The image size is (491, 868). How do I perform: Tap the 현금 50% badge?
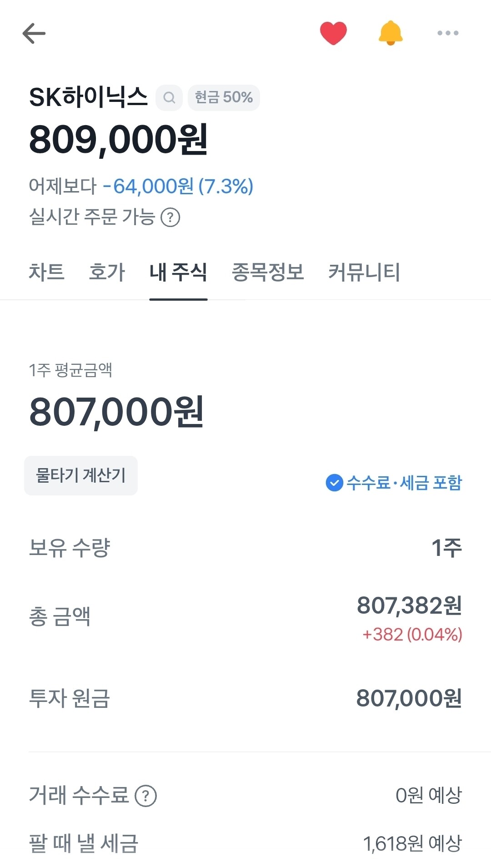[224, 98]
